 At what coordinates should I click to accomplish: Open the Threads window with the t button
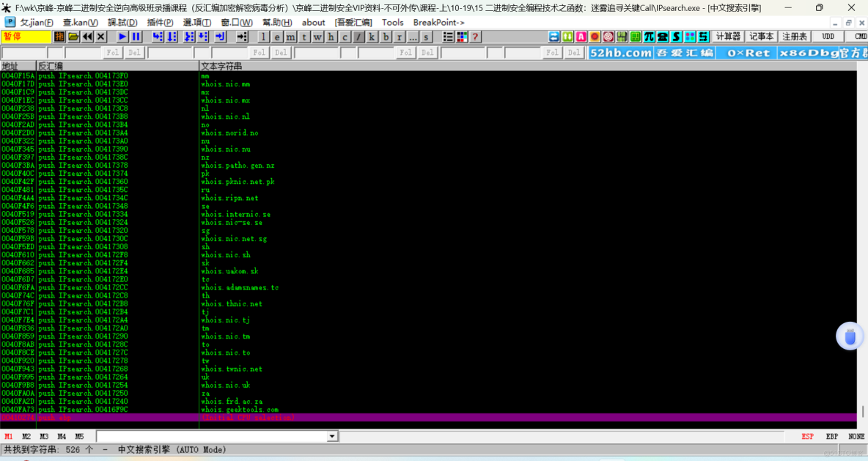(x=304, y=37)
